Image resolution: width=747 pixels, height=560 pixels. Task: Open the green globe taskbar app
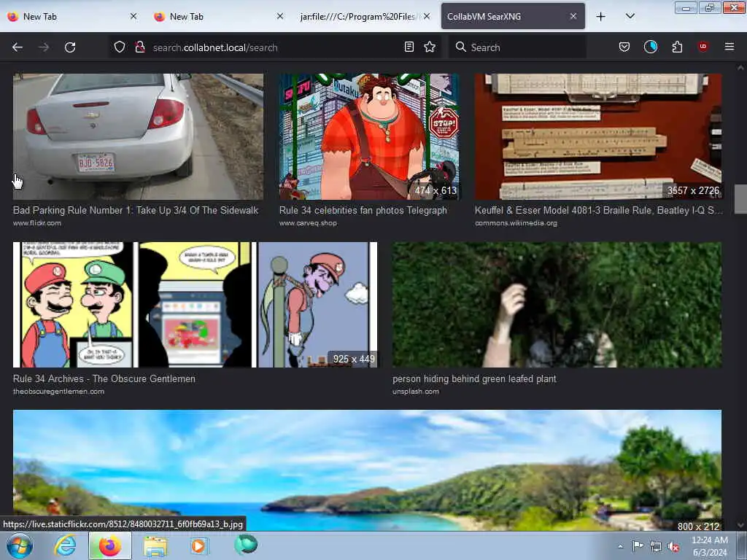click(246, 545)
